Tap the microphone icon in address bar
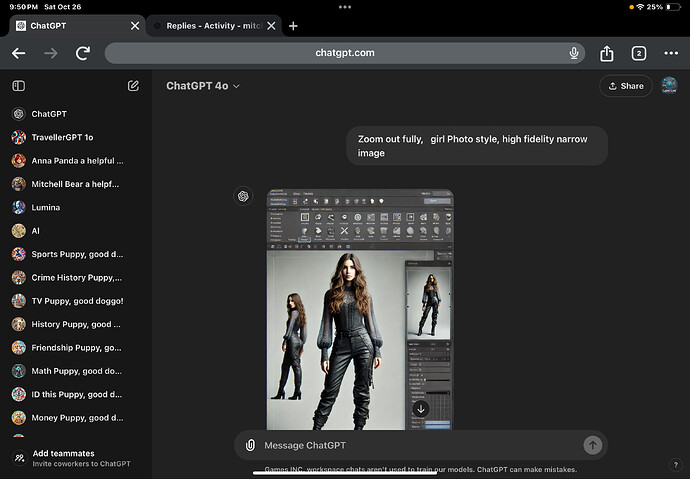Image resolution: width=690 pixels, height=479 pixels. [x=574, y=53]
